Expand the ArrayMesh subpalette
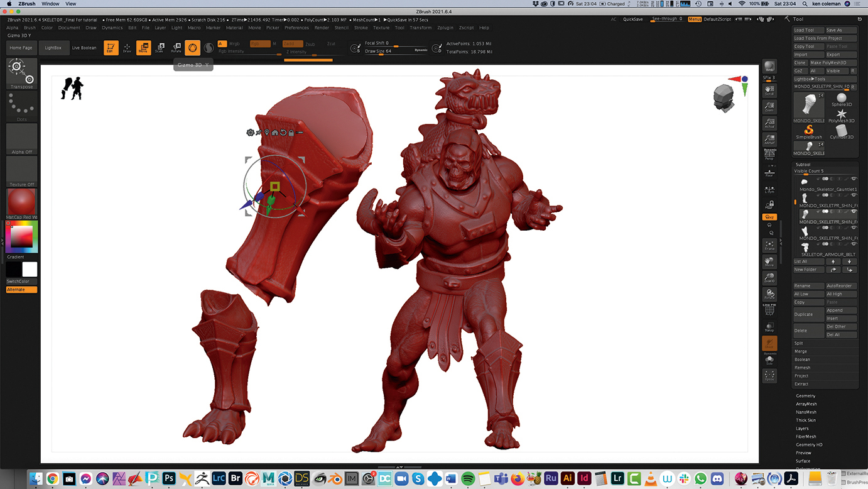 pos(807,404)
